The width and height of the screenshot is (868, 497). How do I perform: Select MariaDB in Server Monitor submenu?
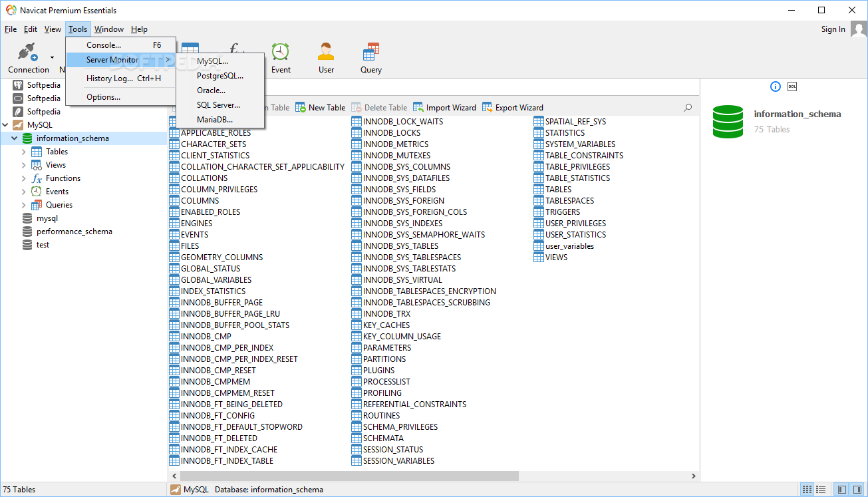click(220, 120)
